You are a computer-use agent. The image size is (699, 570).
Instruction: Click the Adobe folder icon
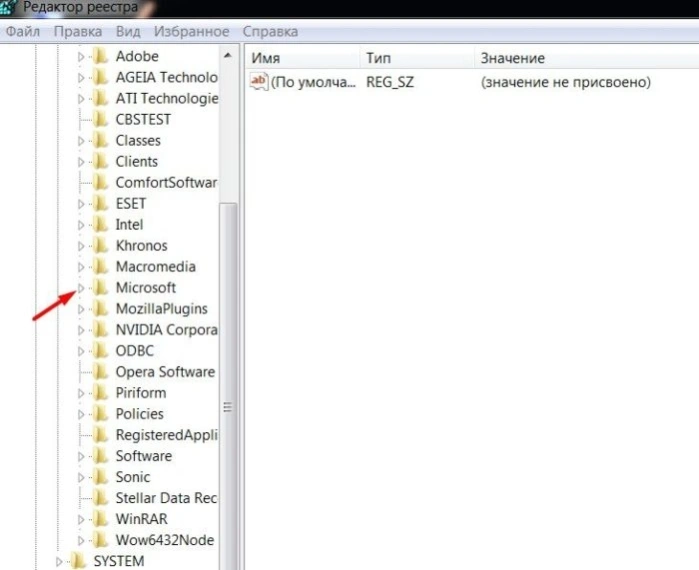(x=101, y=56)
